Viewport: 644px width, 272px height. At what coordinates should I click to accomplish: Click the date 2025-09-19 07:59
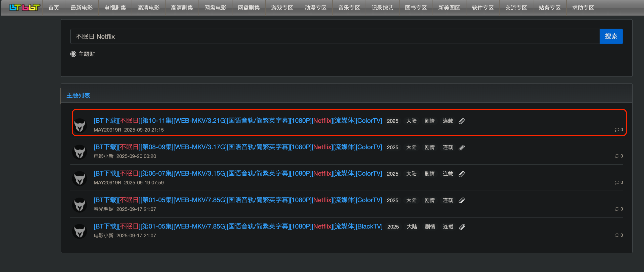144,183
